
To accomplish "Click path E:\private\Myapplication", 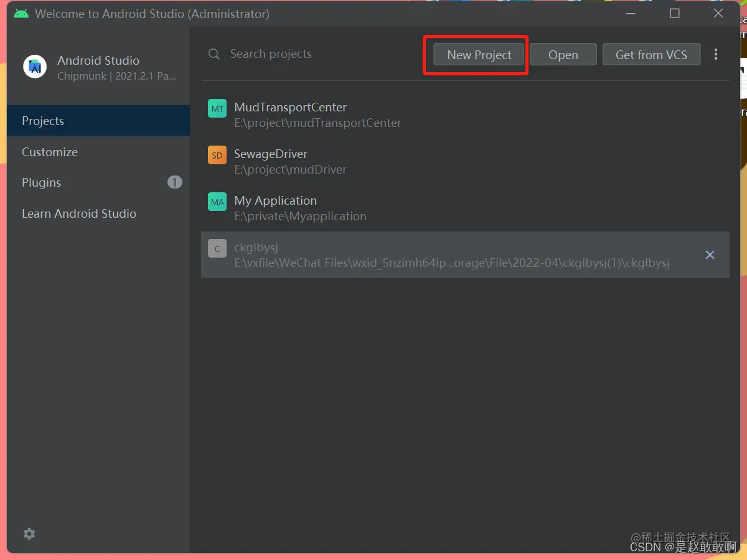I will [300, 217].
